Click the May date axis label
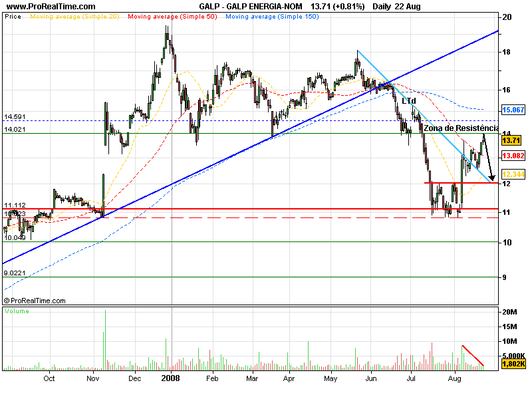Viewport: 532px width, 399px height. click(331, 378)
